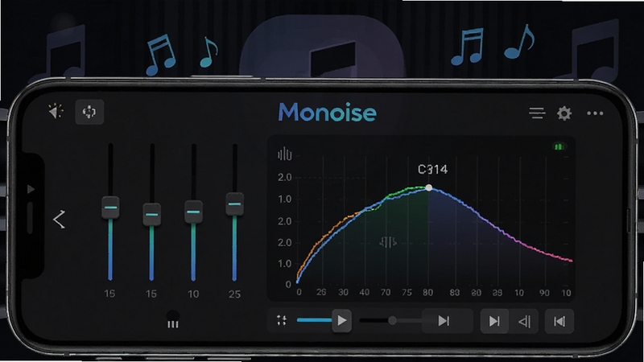Select the C314 peak point on curve

(428, 187)
